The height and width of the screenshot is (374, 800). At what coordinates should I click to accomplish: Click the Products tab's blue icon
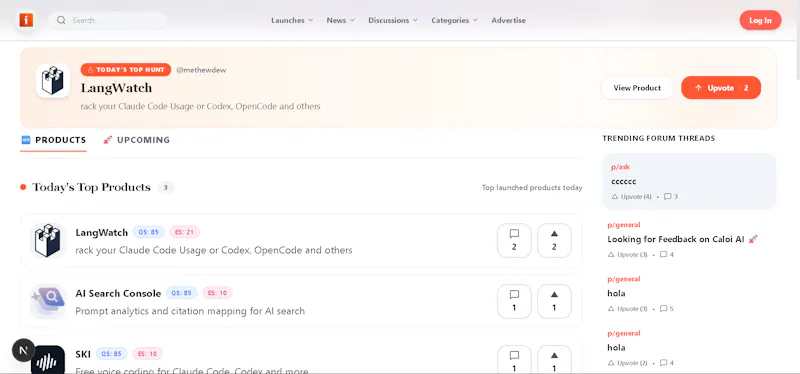pyautogui.click(x=26, y=140)
